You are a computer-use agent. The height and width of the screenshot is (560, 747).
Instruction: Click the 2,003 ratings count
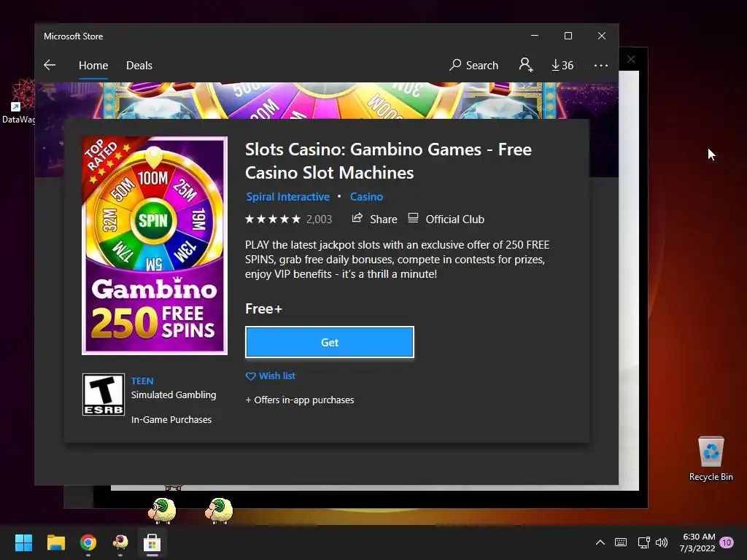[319, 219]
